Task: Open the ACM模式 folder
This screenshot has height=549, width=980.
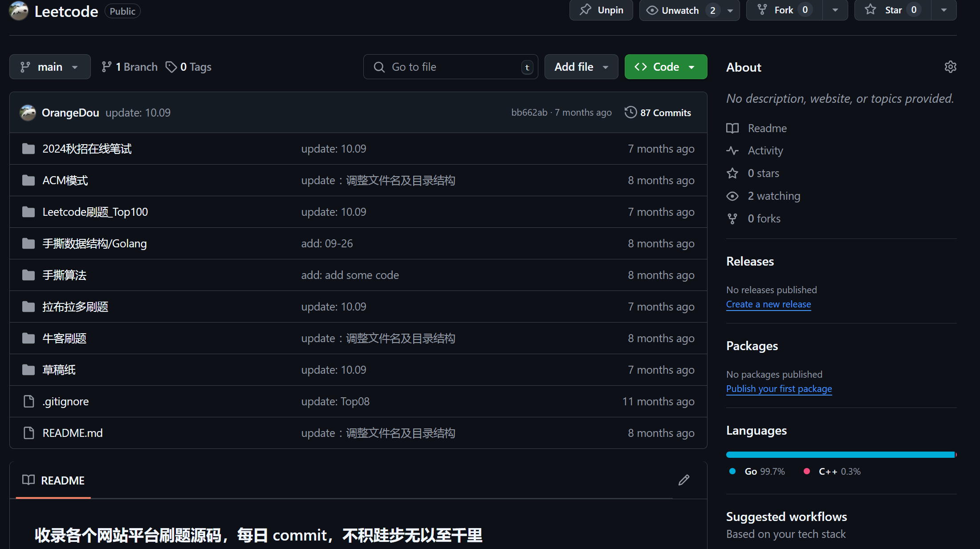Action: 65,180
